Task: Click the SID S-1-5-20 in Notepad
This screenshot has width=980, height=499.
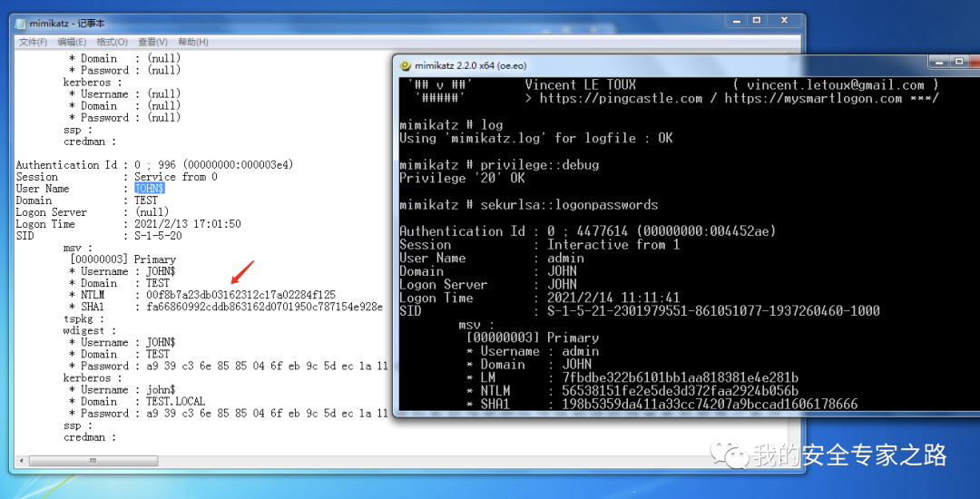Action: [158, 236]
